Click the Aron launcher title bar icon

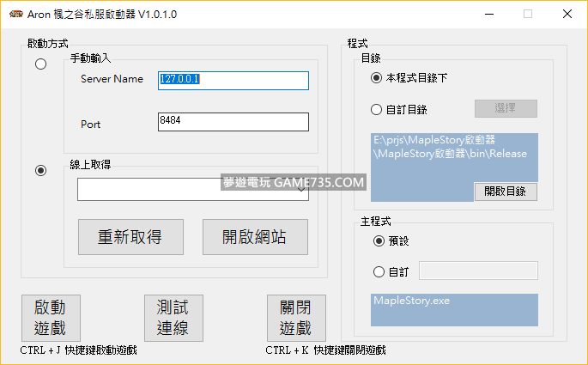(15, 14)
